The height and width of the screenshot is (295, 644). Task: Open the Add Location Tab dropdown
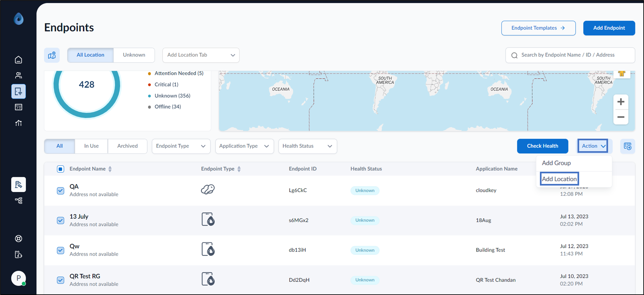201,55
